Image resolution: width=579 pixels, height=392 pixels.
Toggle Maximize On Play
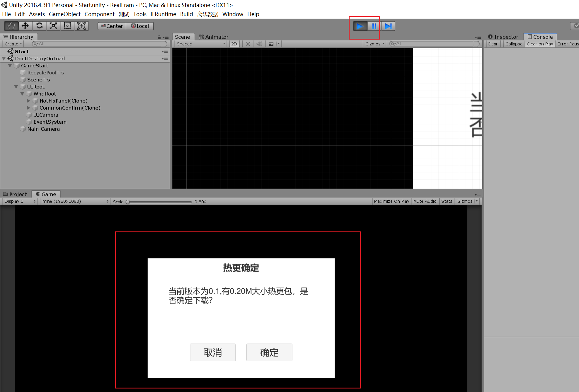coord(391,201)
